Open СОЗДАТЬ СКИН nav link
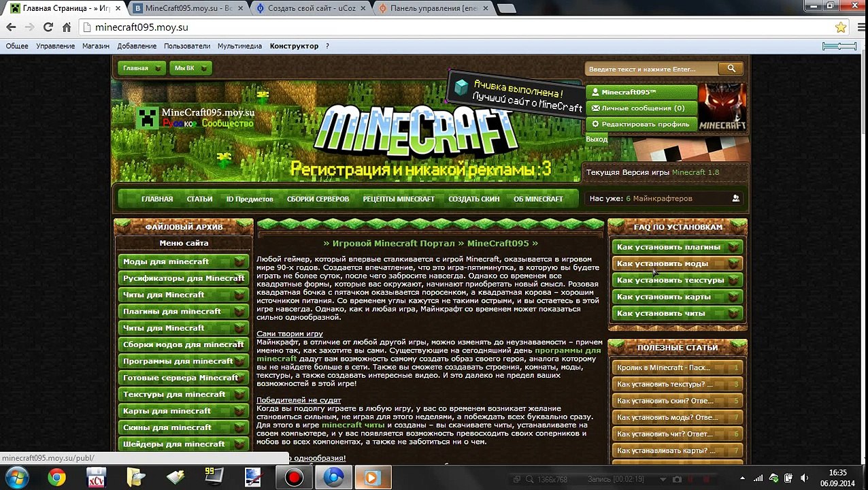 (x=474, y=199)
